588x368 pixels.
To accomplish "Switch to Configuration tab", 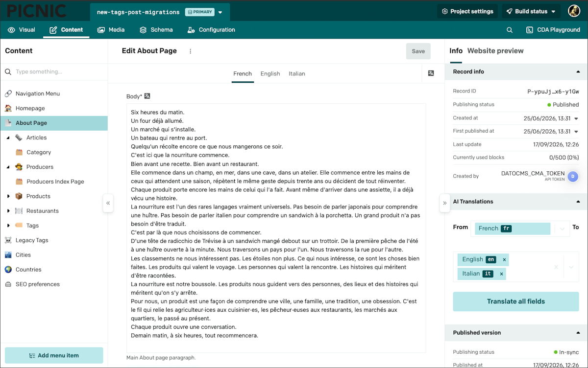I will click(211, 30).
